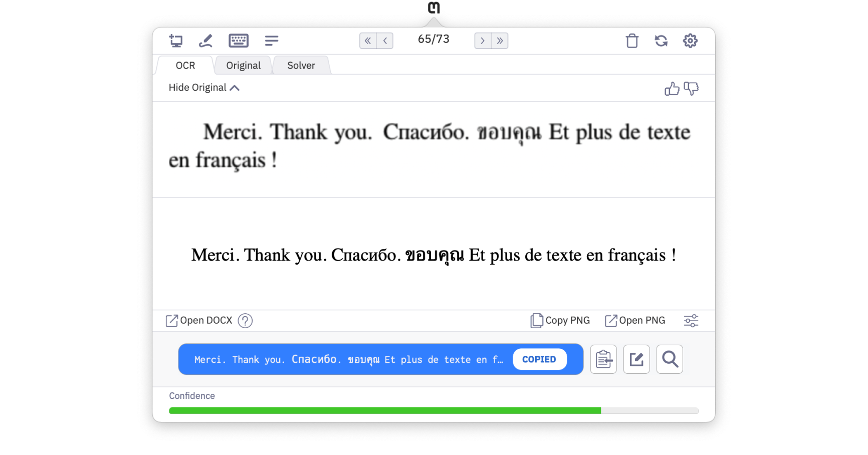Click the COPIED confirmation button
The width and height of the screenshot is (868, 455).
tap(540, 359)
